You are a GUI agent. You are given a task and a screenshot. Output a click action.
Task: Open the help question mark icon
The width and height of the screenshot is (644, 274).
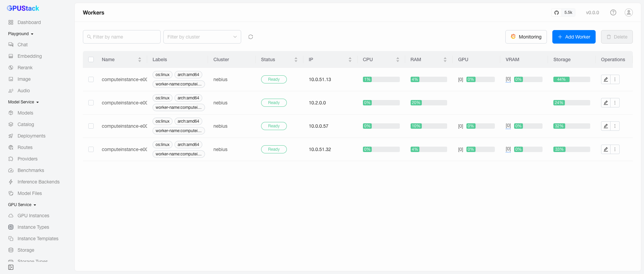coord(613,13)
